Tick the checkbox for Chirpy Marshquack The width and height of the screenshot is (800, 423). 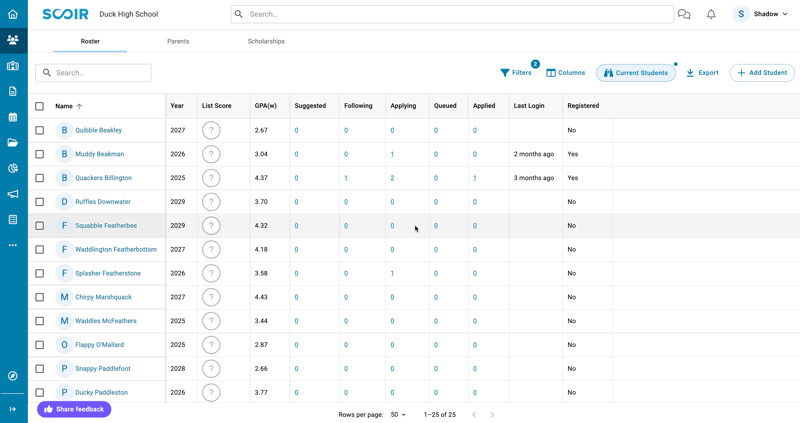tap(40, 297)
